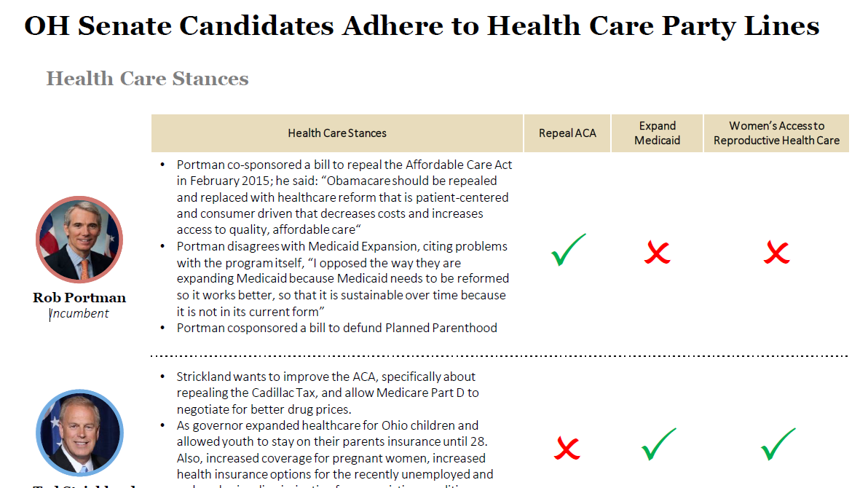This screenshot has height=488, width=868.
Task: Click Portman's red X for Women's Access
Action: click(776, 253)
